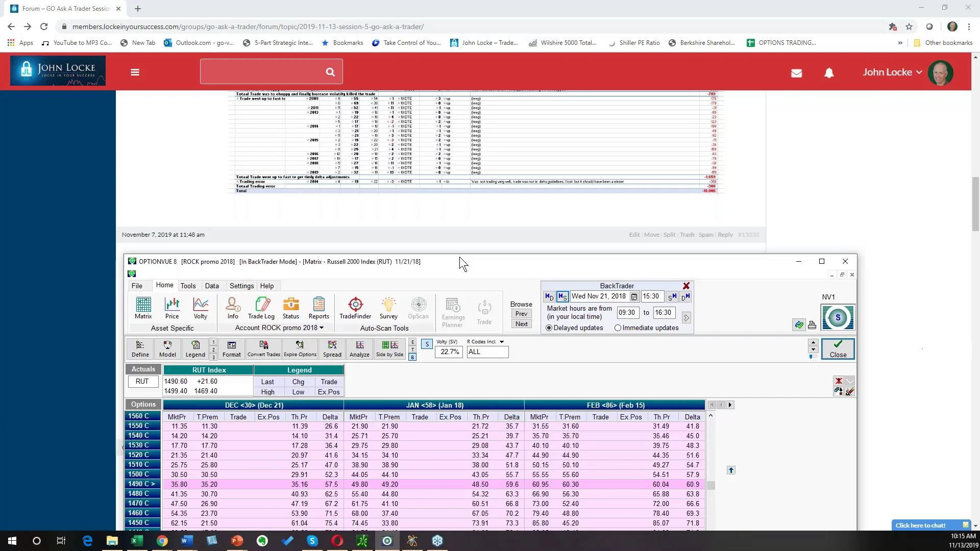
Task: Switch to Side by Side view
Action: 389,349
